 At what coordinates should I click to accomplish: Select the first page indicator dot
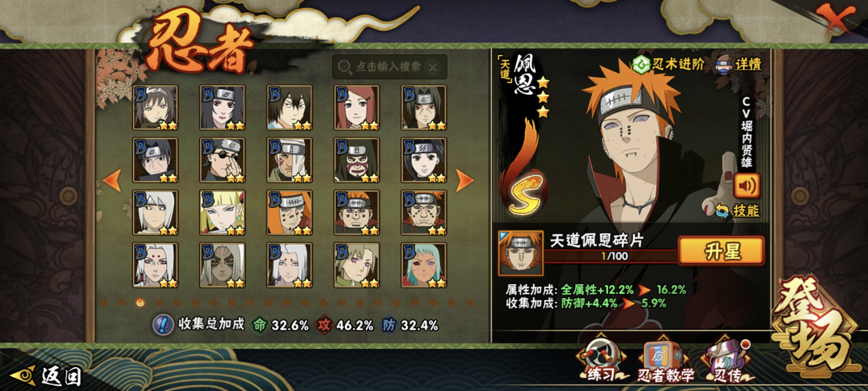click(x=104, y=303)
